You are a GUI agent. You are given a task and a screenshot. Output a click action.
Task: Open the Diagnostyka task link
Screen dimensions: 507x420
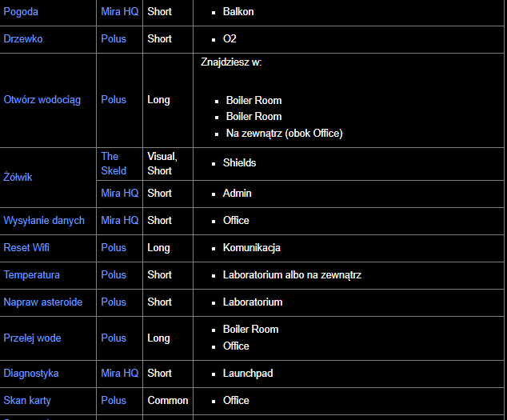click(x=31, y=373)
